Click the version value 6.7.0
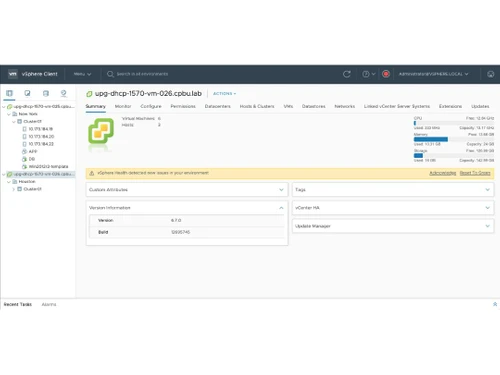500x375 pixels. coord(176,220)
